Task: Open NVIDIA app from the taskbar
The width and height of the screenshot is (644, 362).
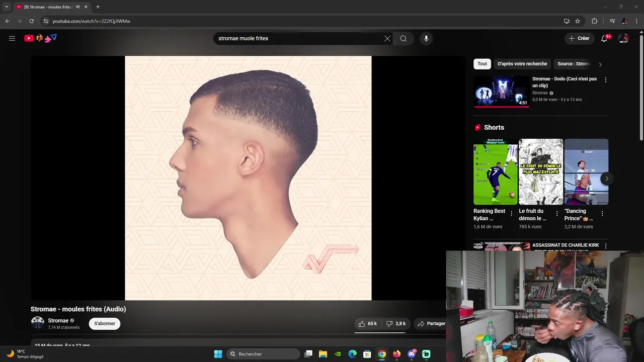Action: coord(338,354)
